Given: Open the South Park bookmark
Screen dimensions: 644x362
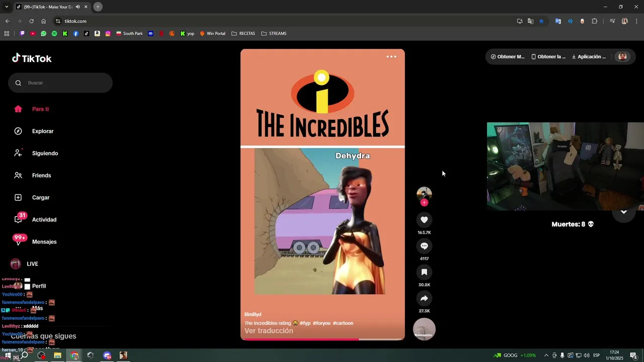Looking at the screenshot, I should pyautogui.click(x=129, y=34).
